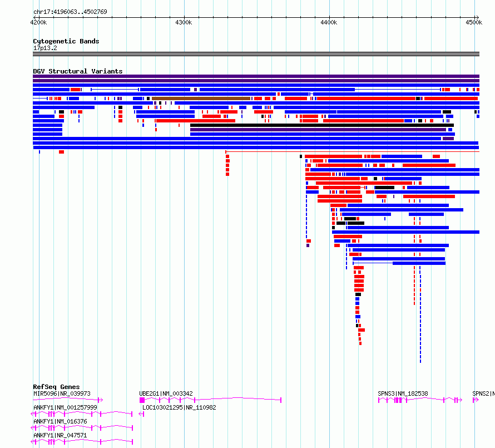Click the 4300k ruler tick label
Image resolution: width=495 pixels, height=448 pixels.
(x=184, y=22)
